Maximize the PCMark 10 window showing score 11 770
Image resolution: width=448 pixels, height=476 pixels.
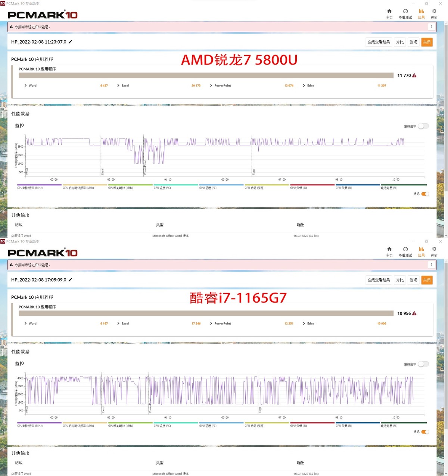tap(427, 3)
